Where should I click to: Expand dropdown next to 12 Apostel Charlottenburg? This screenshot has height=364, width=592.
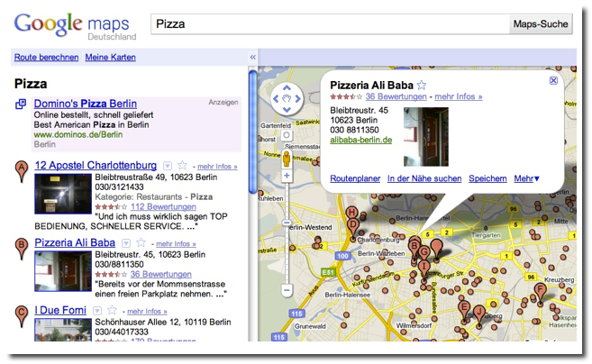(x=168, y=166)
